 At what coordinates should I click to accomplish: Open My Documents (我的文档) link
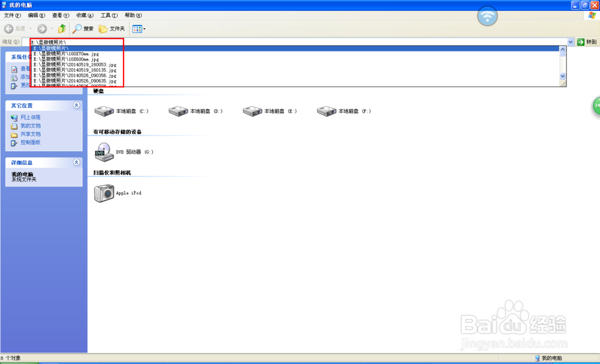tap(30, 126)
